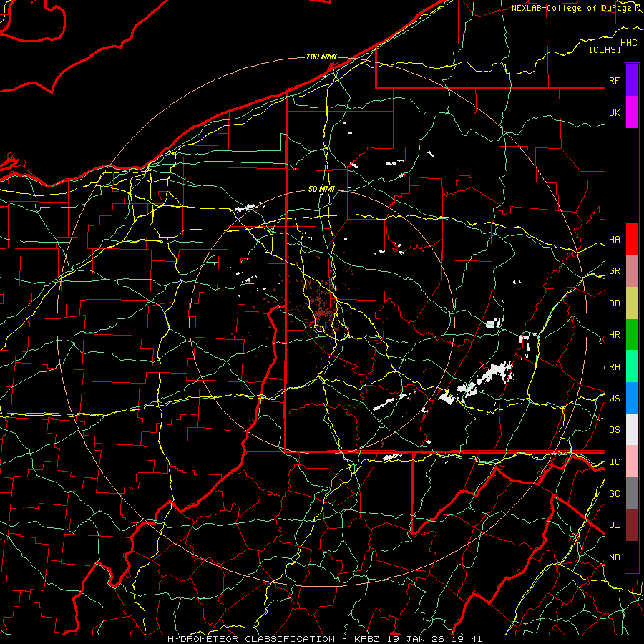Image resolution: width=644 pixels, height=644 pixels.
Task: Click the 100 NMI range ring label
Action: [321, 57]
